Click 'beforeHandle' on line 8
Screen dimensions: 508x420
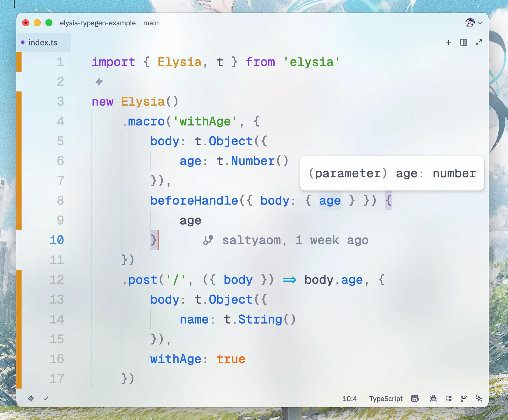[194, 201]
